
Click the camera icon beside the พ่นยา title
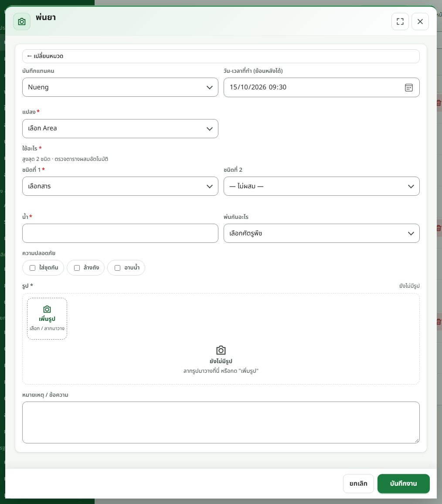pos(22,21)
